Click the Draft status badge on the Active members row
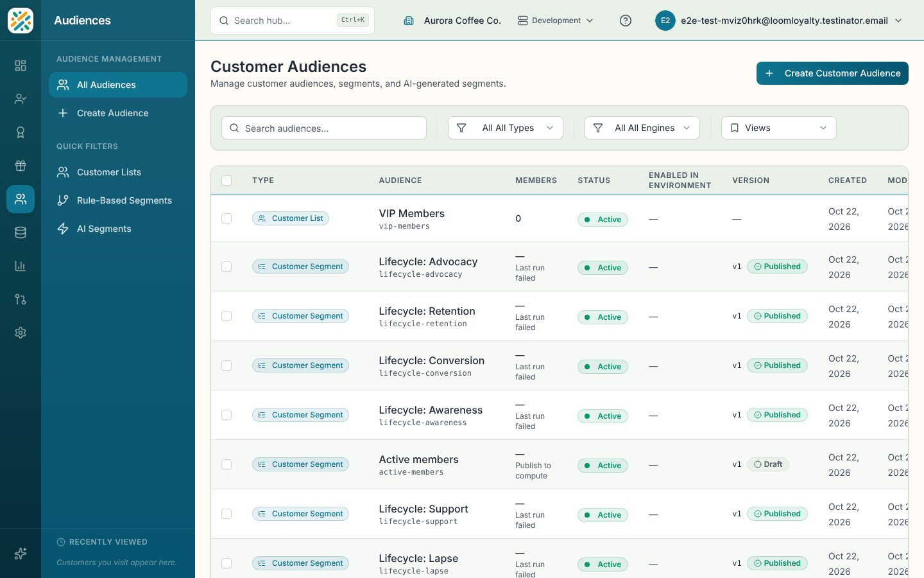 click(768, 464)
